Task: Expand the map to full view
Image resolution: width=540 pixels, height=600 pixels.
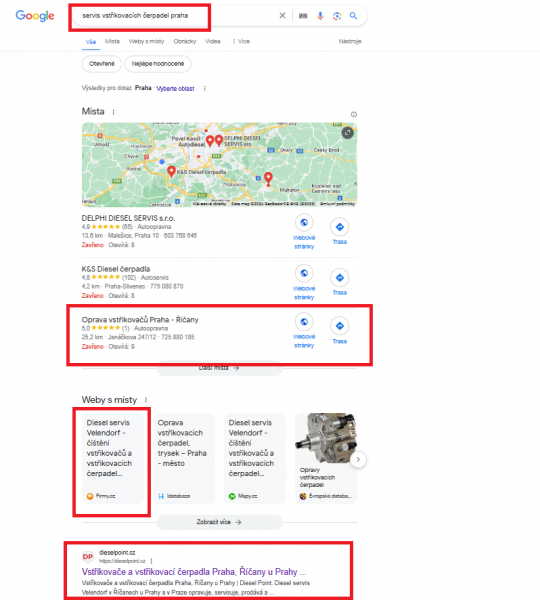Action: [347, 133]
